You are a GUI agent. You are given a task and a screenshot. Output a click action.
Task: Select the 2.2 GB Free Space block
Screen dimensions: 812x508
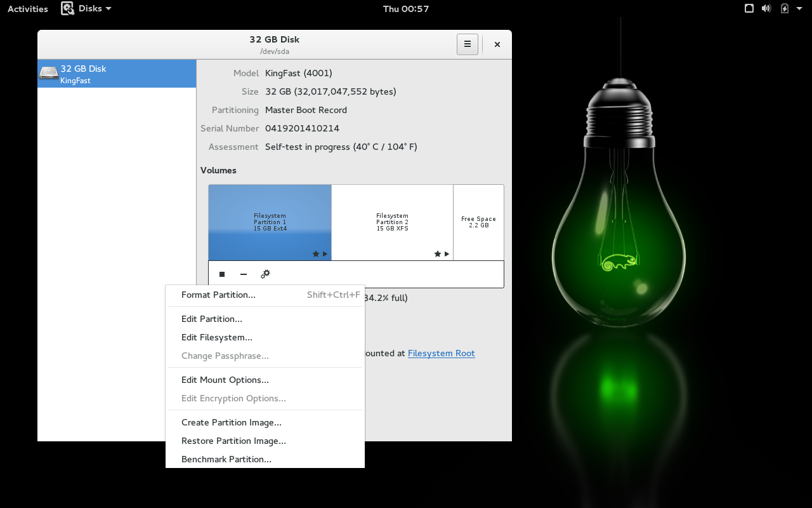(478, 222)
